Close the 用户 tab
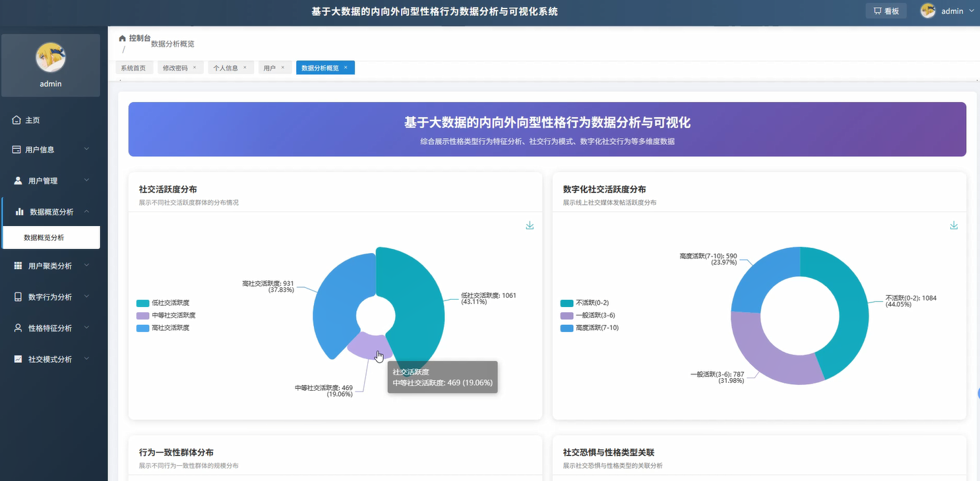This screenshot has height=481, width=980. 282,67
